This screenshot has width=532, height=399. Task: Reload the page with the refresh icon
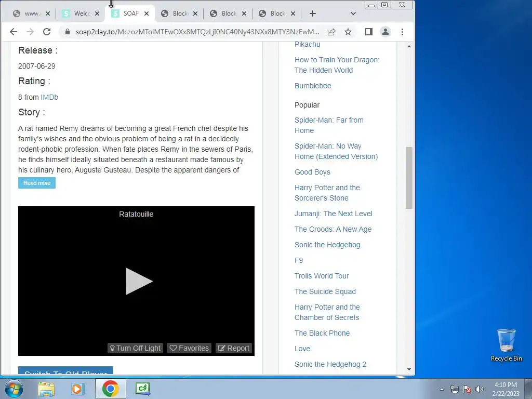(47, 32)
